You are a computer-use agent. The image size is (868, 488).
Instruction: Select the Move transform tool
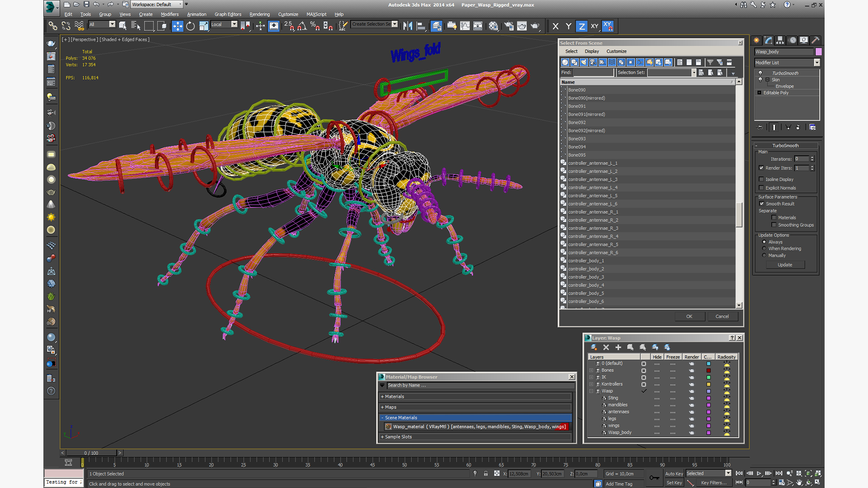[177, 26]
